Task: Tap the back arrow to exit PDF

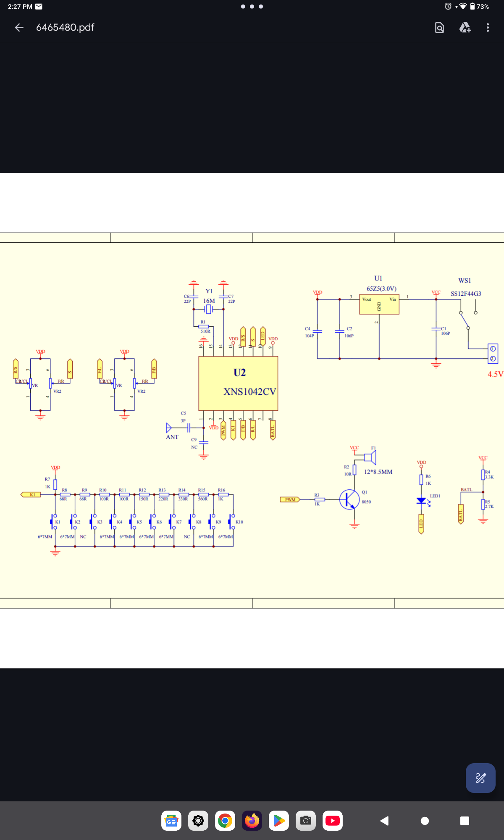Action: point(19,28)
